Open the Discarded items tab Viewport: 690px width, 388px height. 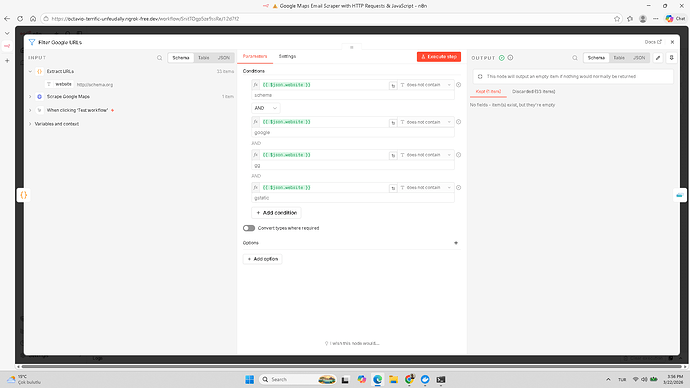[x=533, y=92]
